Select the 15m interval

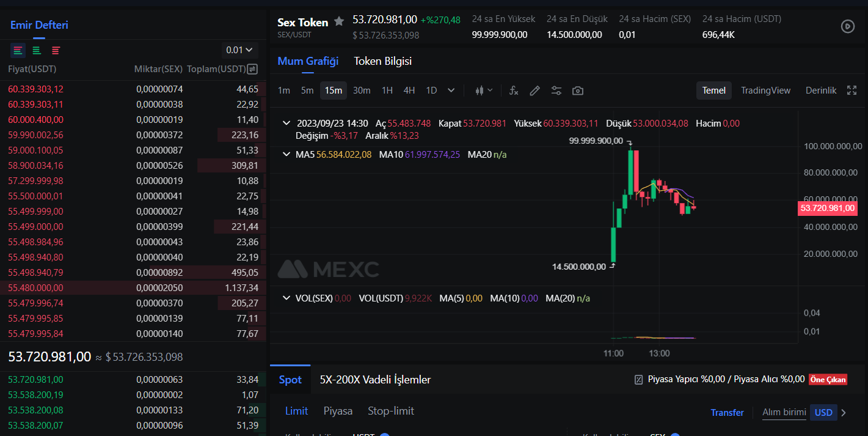click(x=334, y=91)
